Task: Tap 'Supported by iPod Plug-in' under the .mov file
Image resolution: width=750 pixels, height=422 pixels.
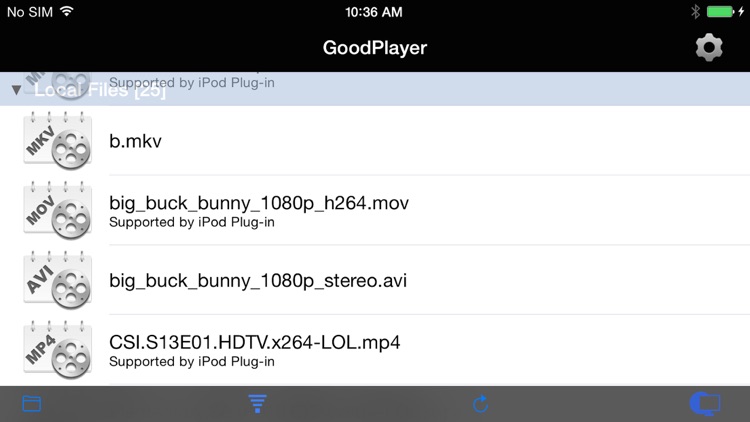Action: (192, 222)
